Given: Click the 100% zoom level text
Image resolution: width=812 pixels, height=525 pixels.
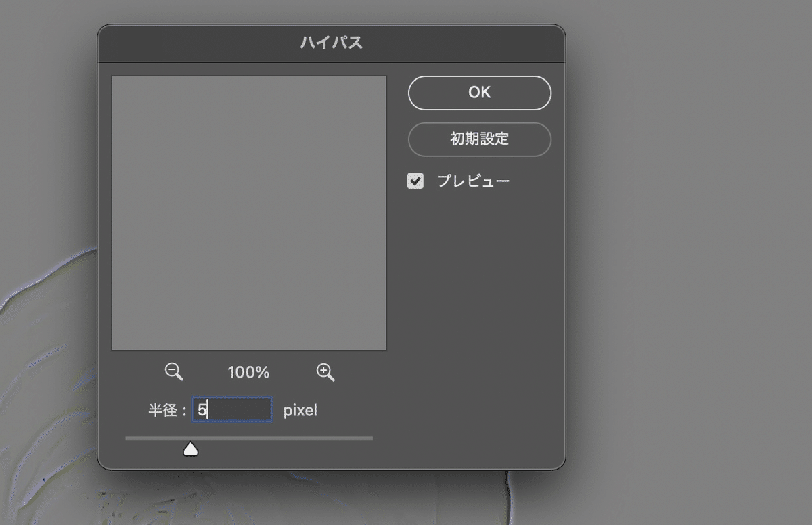Looking at the screenshot, I should 248,372.
